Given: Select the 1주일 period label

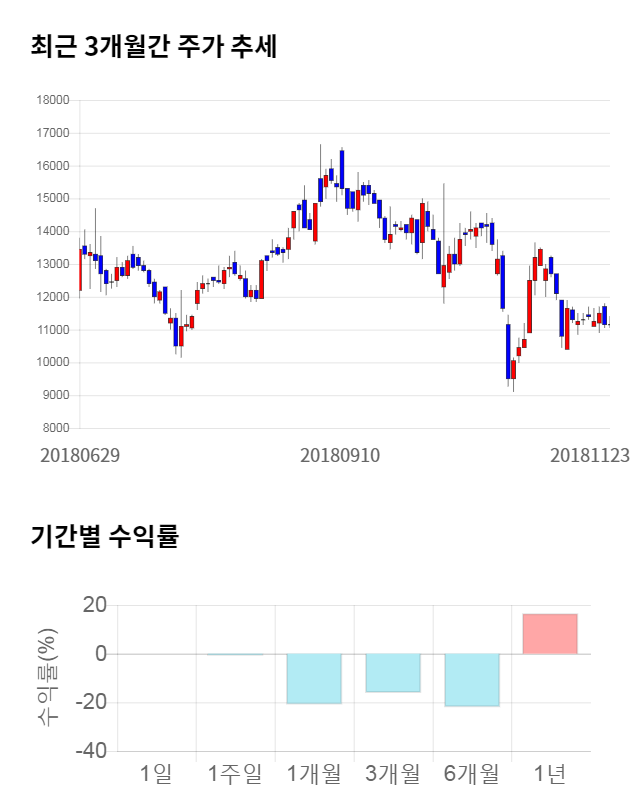Looking at the screenshot, I should (x=235, y=773).
